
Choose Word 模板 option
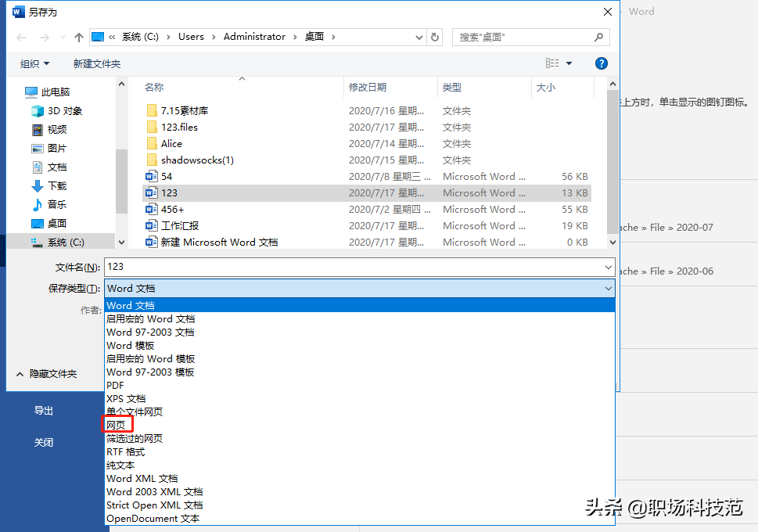[x=360, y=346]
